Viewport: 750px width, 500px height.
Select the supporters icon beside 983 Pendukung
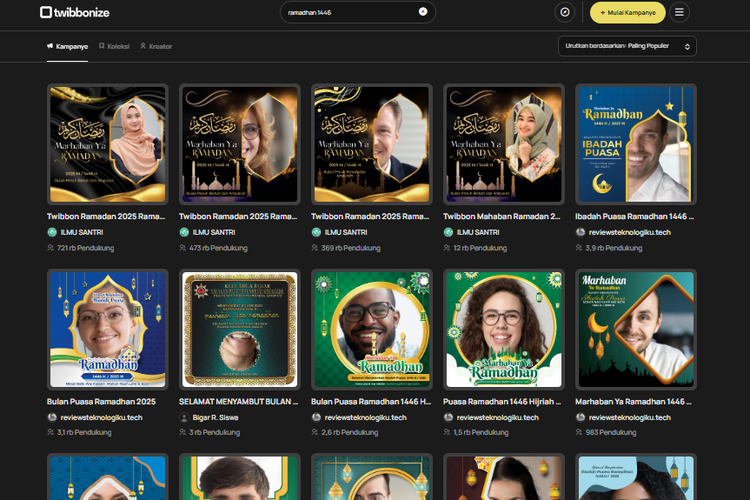[578, 432]
